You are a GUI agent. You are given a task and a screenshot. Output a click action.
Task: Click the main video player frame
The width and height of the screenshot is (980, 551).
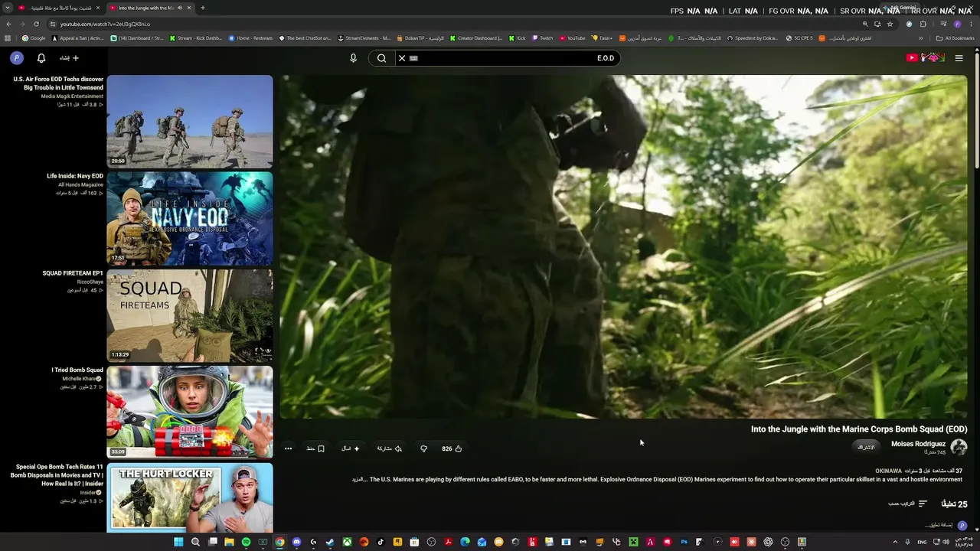(623, 246)
